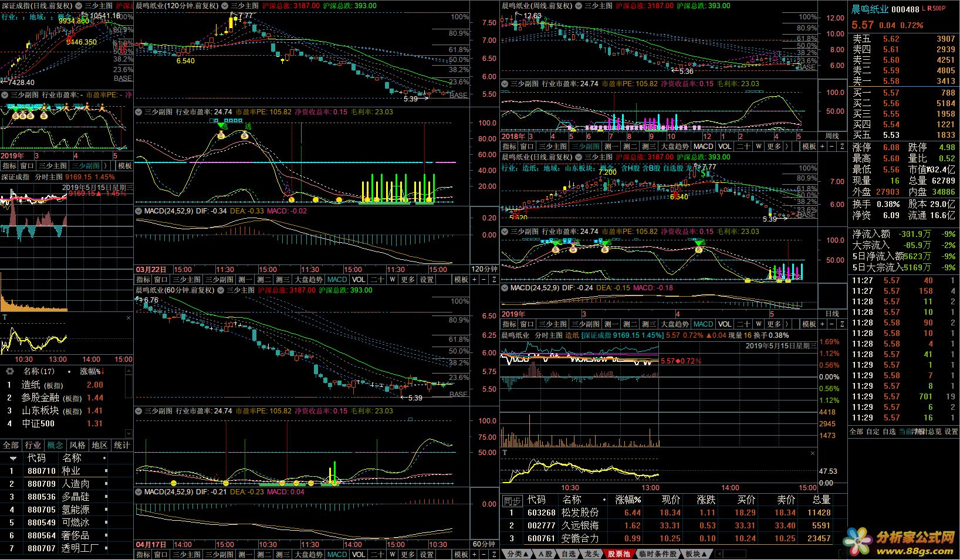960x560 pixels.
Task: Expand MACD(24,52,9) dropdown in 120-minute chart
Action: coord(139,211)
